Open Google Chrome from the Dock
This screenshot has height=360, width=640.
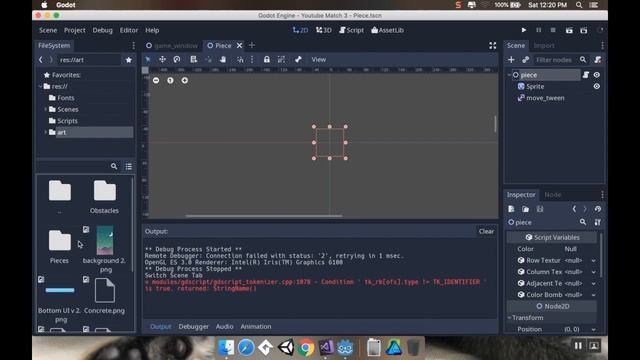click(306, 348)
